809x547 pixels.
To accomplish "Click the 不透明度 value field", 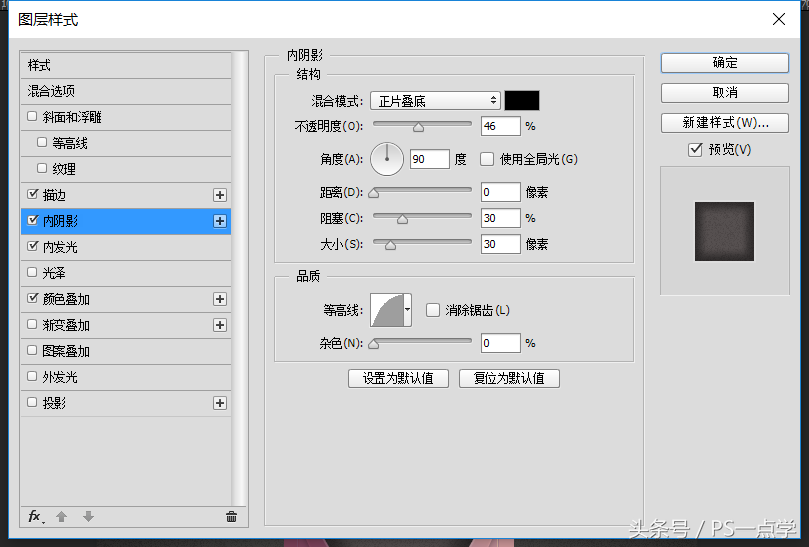I will [500, 126].
